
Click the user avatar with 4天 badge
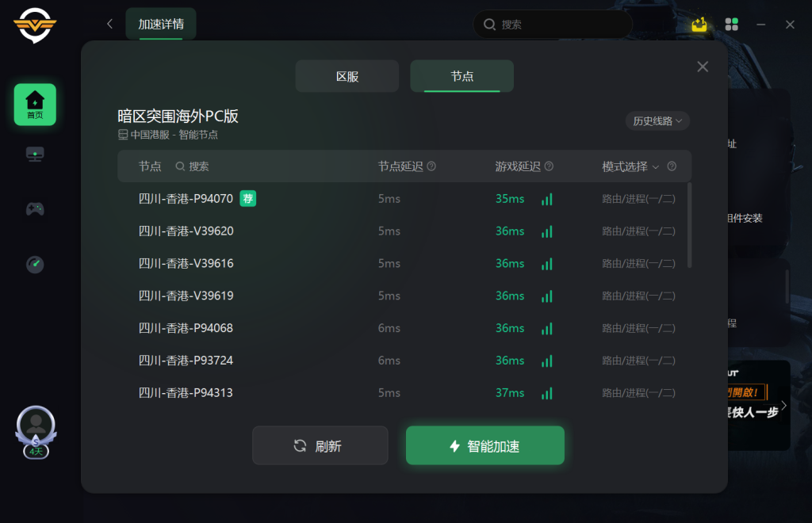coord(36,432)
